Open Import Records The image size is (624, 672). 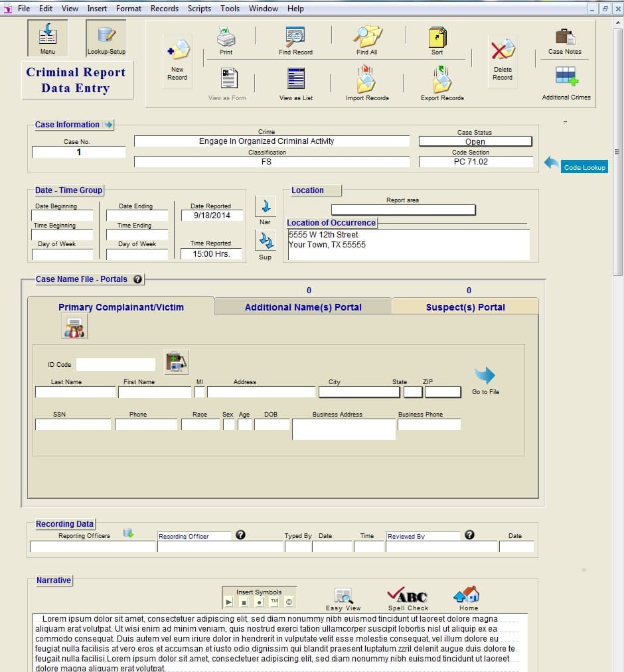(x=367, y=81)
